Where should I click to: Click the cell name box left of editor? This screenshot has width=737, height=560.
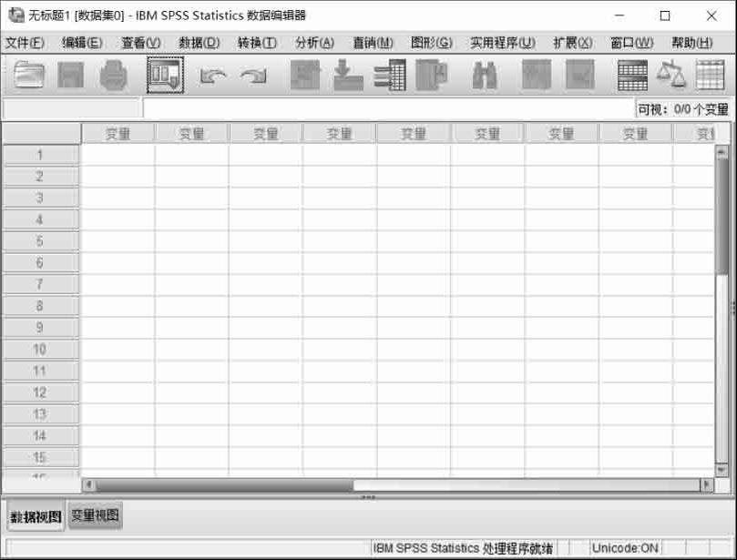(72, 109)
